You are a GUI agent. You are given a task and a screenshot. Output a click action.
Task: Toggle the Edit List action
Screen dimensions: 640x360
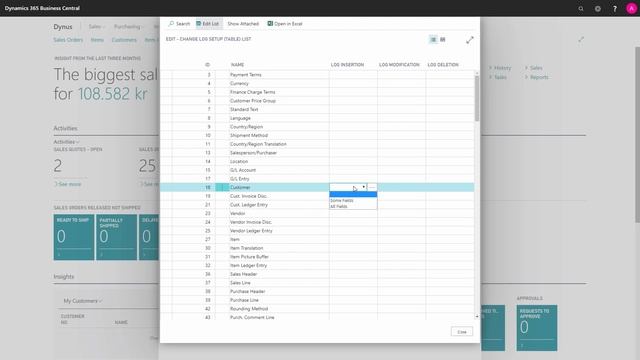(208, 24)
